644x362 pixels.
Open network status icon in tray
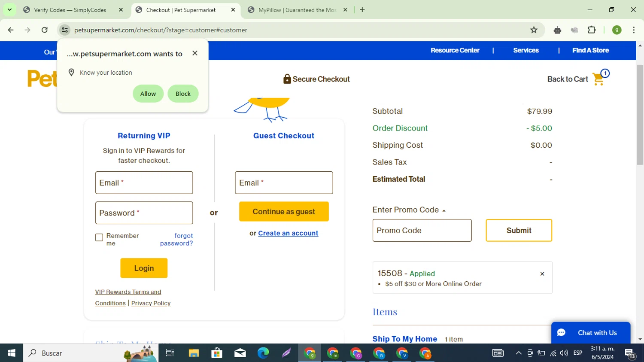553,353
